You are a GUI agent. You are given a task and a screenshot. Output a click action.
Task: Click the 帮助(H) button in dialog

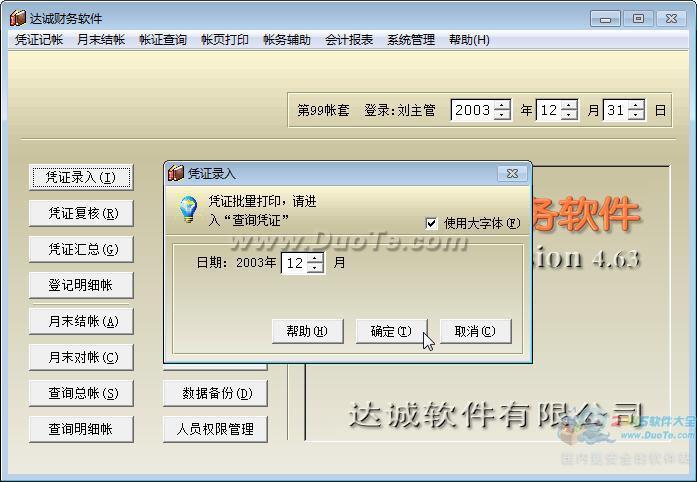point(308,331)
